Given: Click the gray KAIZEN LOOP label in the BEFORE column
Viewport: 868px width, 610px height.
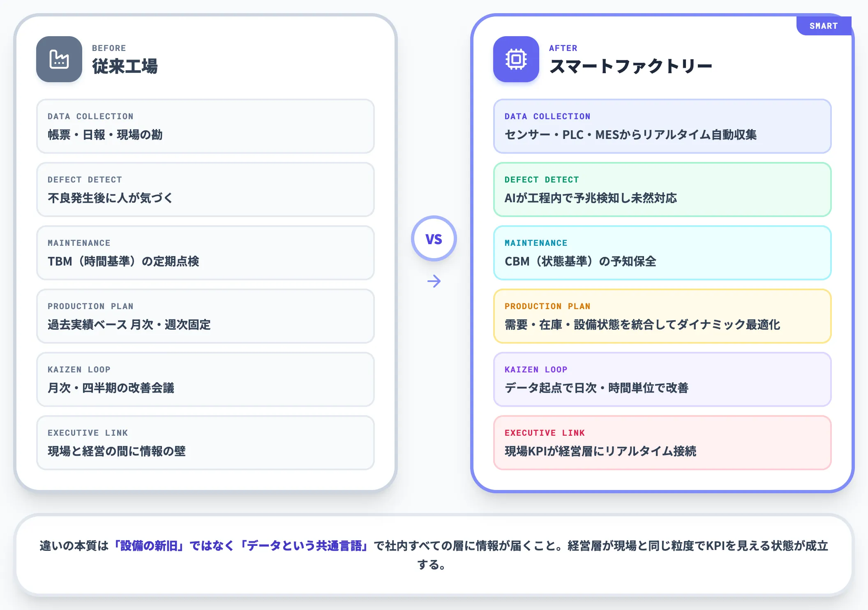Looking at the screenshot, I should [79, 370].
